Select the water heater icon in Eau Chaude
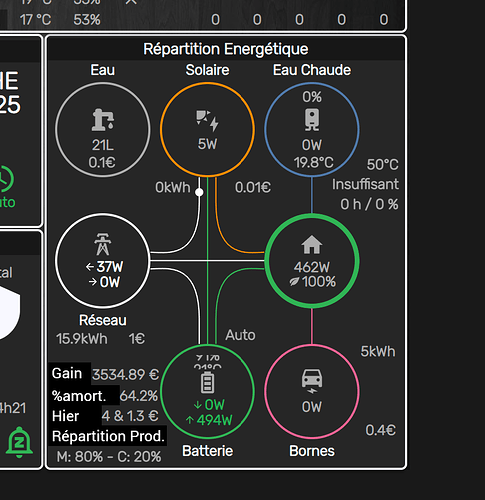The width and height of the screenshot is (485, 500). (312, 120)
